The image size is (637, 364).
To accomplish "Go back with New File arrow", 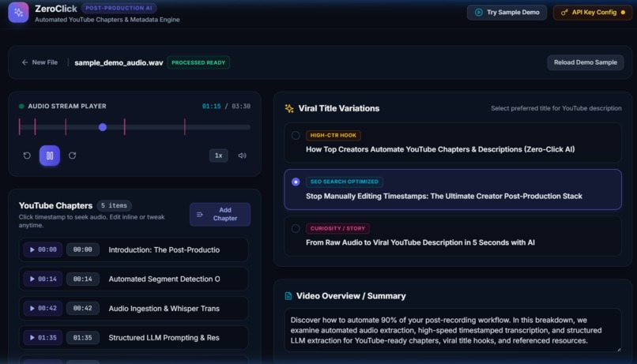I will (40, 62).
